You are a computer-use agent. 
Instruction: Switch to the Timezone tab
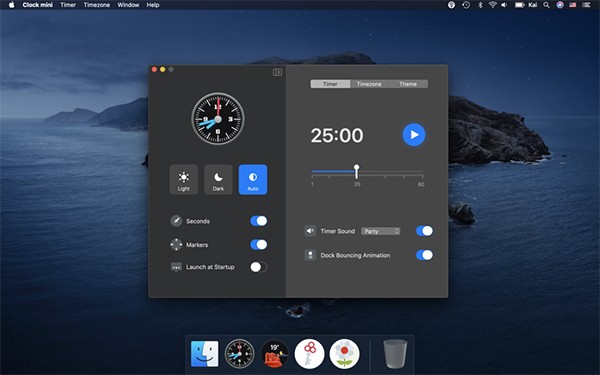coord(369,84)
